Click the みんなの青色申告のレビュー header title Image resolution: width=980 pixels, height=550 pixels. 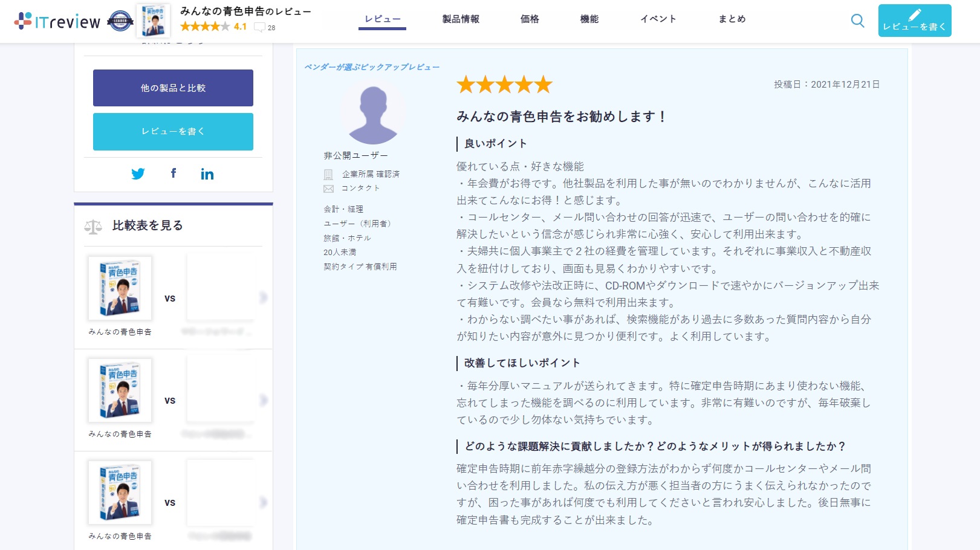pos(245,11)
